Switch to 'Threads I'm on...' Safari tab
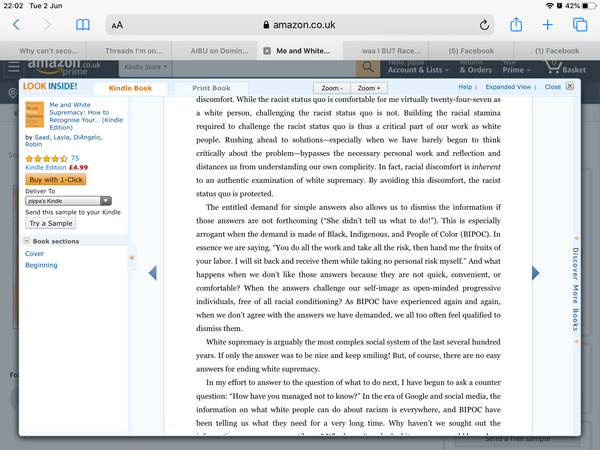The height and width of the screenshot is (450, 600). pyautogui.click(x=129, y=51)
